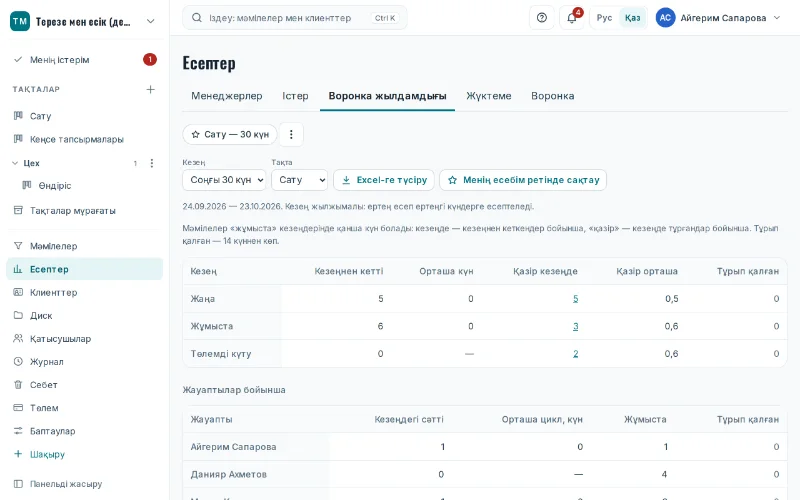Click Данияр Ахметов row

coord(485,474)
